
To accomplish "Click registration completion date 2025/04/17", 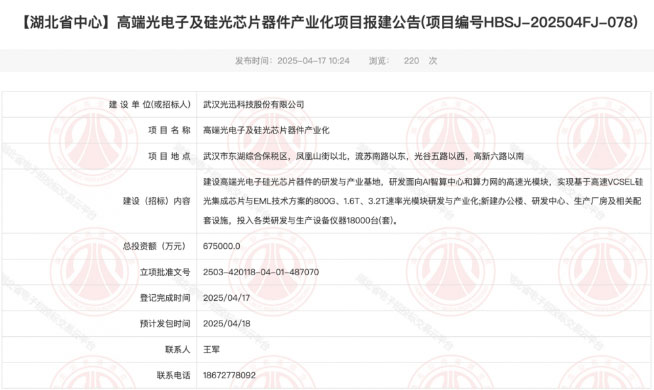I will (226, 298).
